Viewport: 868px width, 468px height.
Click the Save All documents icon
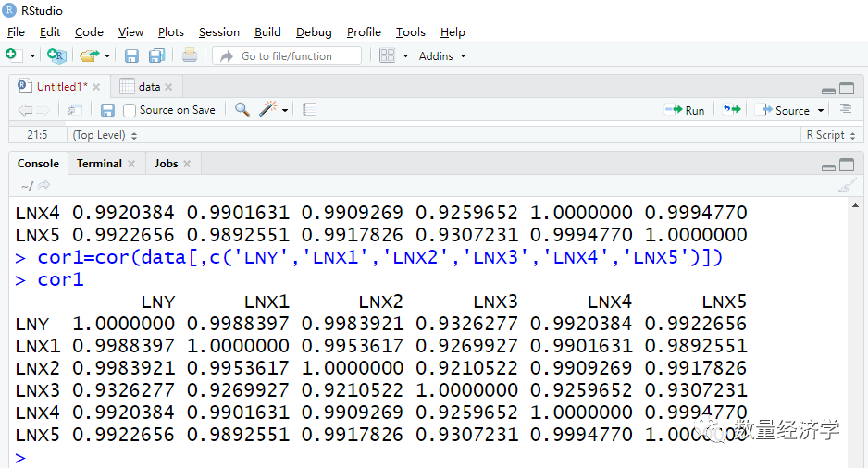157,55
